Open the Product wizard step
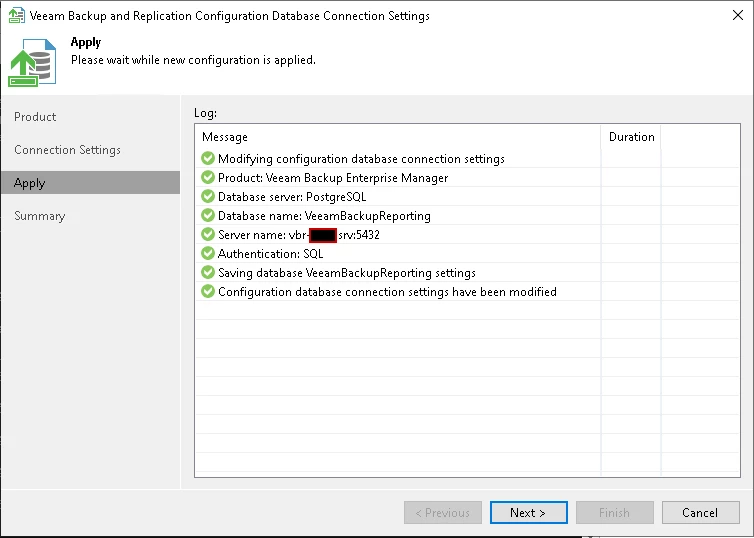754x538 pixels. coord(35,117)
